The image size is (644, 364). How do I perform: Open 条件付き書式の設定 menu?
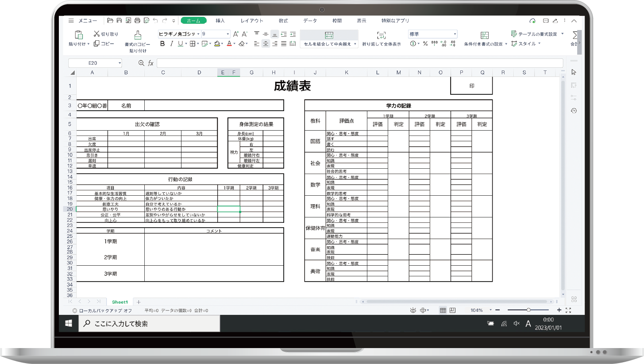[x=485, y=39]
